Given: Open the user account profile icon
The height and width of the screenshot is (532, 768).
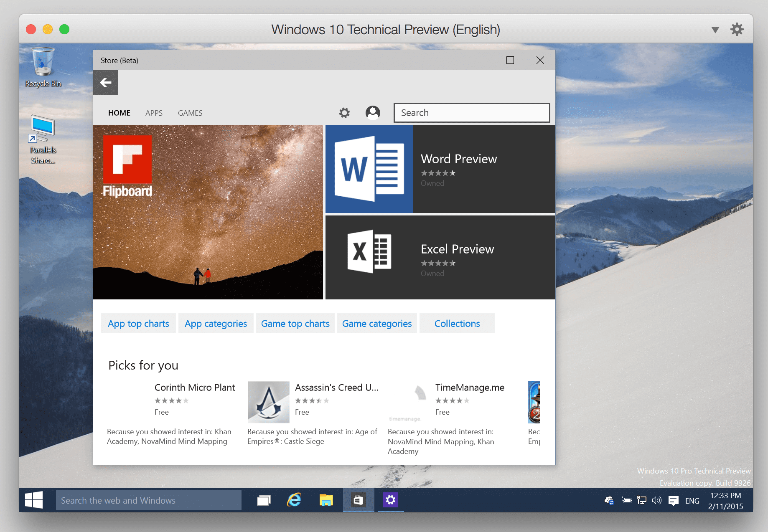Looking at the screenshot, I should pyautogui.click(x=373, y=113).
